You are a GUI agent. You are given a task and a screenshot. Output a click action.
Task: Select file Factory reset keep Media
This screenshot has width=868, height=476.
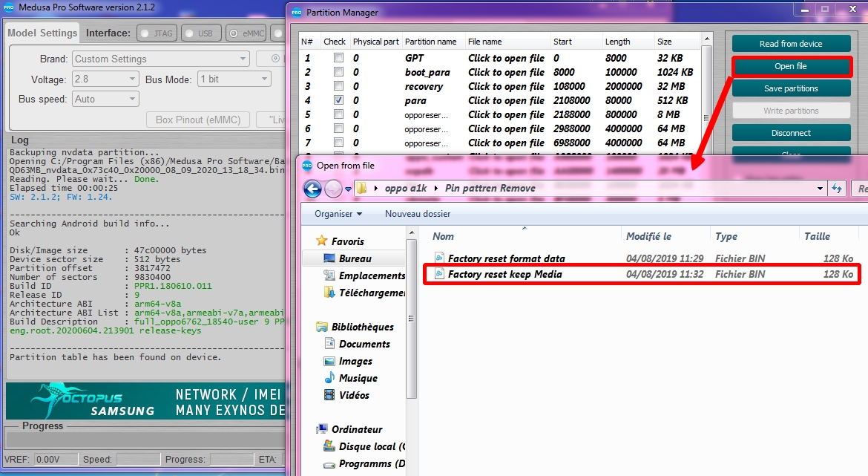click(504, 274)
